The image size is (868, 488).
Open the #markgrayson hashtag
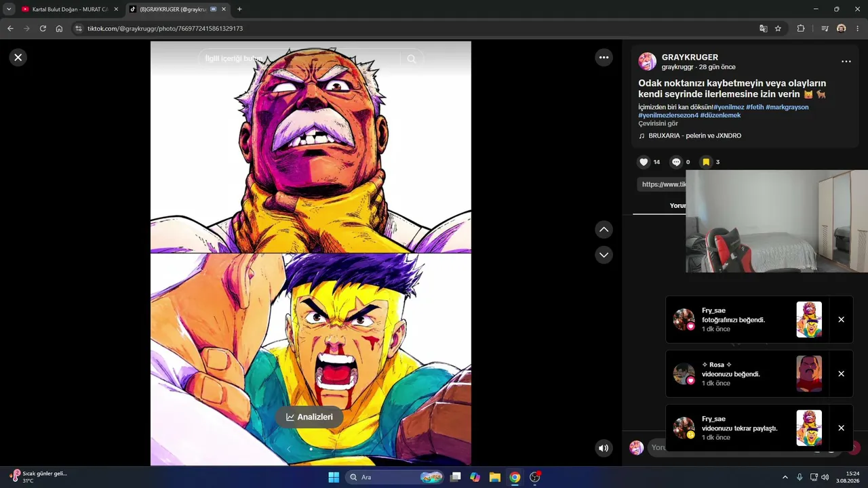point(787,107)
